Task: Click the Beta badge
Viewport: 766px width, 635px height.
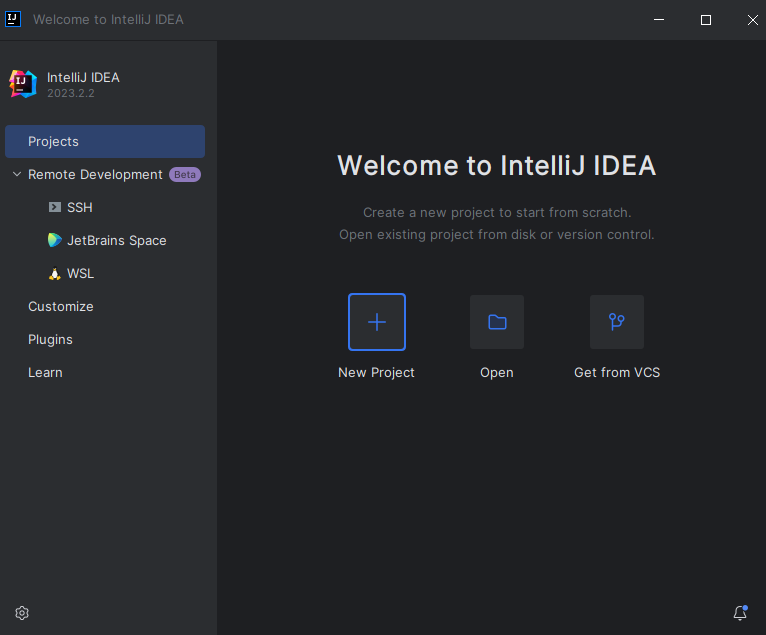Action: point(185,174)
